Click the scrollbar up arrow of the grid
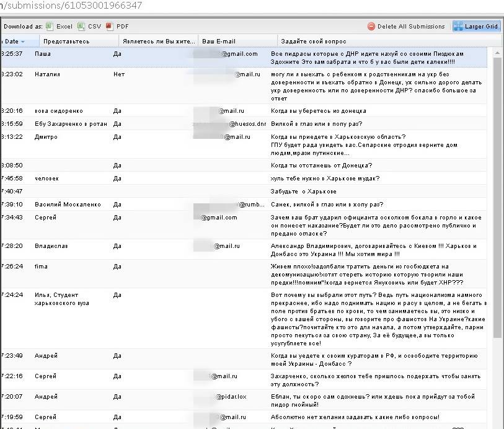 point(497,53)
